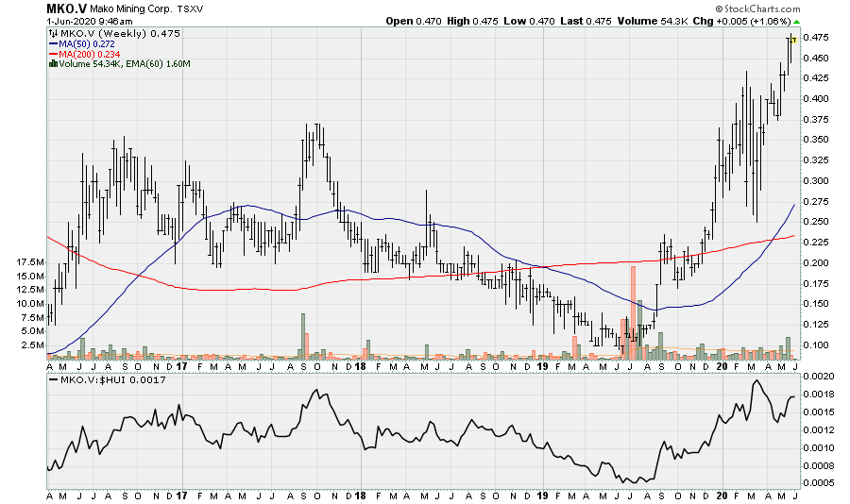Click the 0.0010 ratio axis label
Viewport: 850px width, 504px height.
click(x=818, y=447)
